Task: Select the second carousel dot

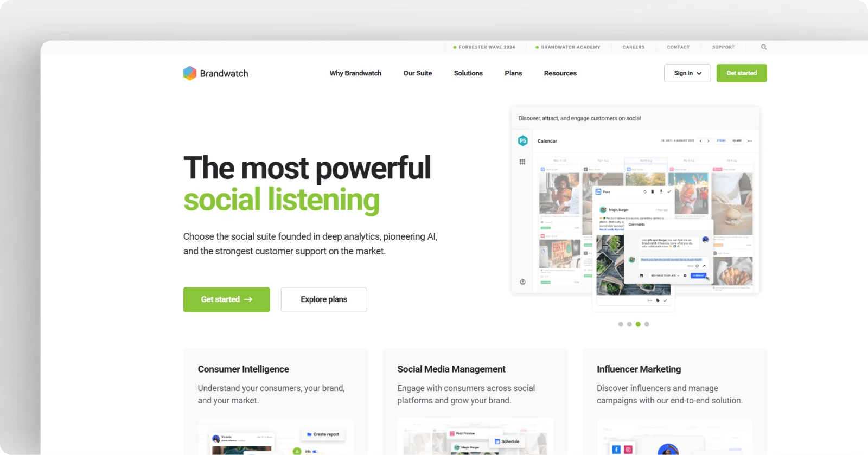Action: pyautogui.click(x=629, y=324)
